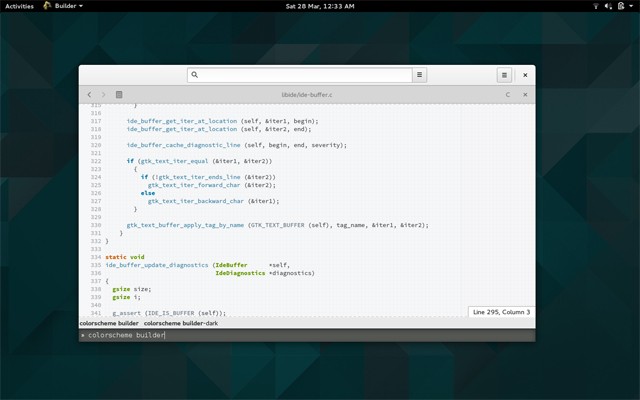640x400 pixels.
Task: Click the C language indicator button
Action: (507, 95)
